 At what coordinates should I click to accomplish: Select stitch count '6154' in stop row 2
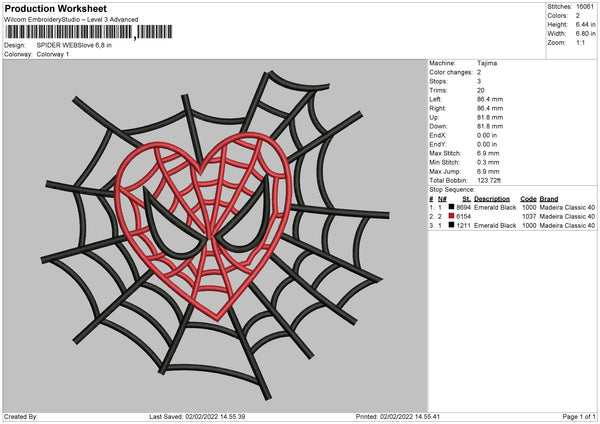(463, 217)
